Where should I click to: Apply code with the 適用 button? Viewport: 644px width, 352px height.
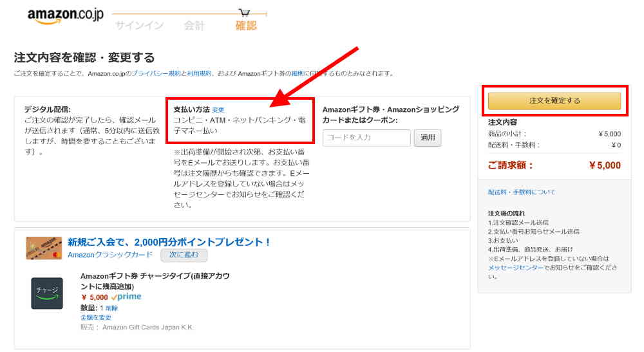[x=428, y=138]
